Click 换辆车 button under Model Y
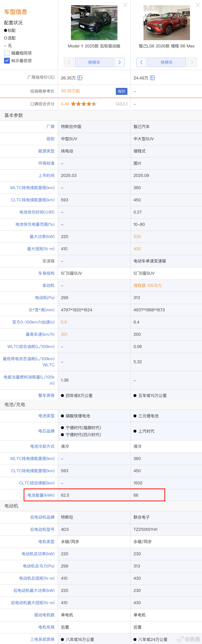 pyautogui.click(x=94, y=62)
